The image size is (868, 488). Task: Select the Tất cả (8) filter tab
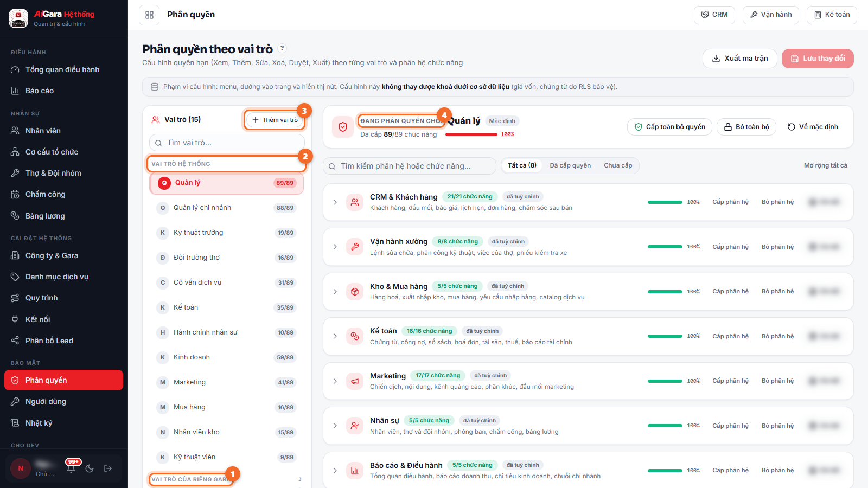click(522, 165)
